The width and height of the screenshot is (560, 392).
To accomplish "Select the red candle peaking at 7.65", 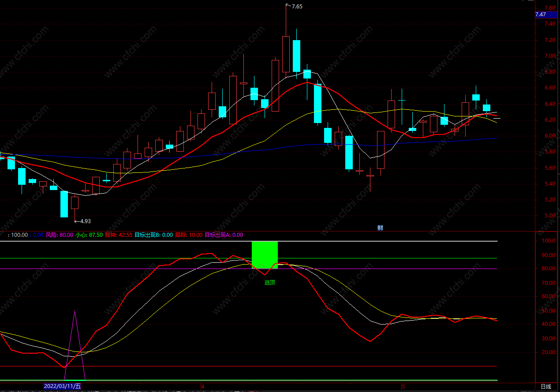I will pyautogui.click(x=286, y=54).
